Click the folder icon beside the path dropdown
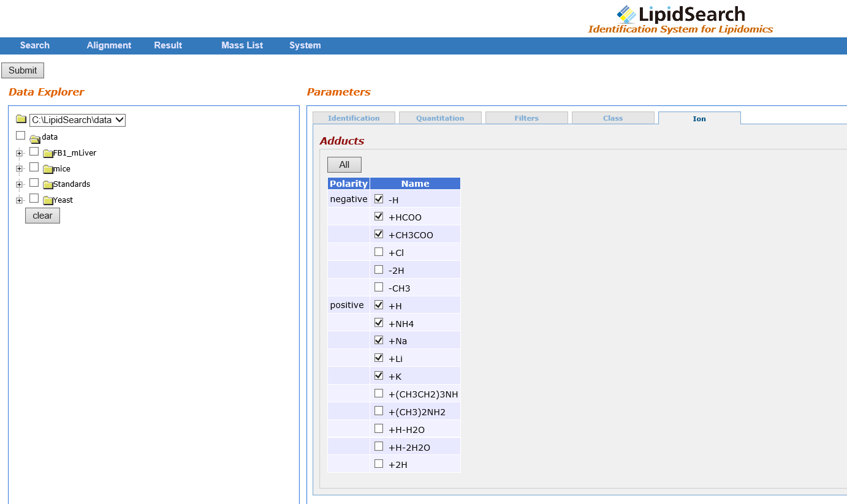This screenshot has height=504, width=847. (21, 119)
